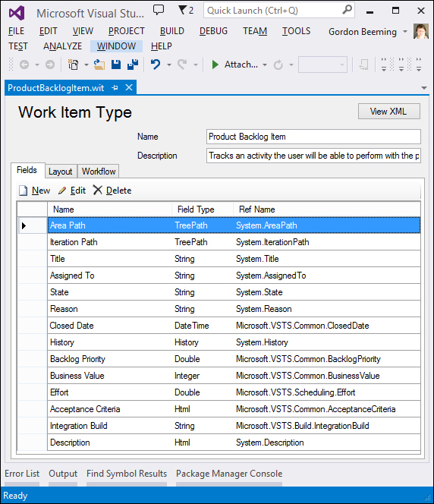Open the New Project dropdown arrow
The width and height of the screenshot is (434, 504).
click(x=86, y=65)
